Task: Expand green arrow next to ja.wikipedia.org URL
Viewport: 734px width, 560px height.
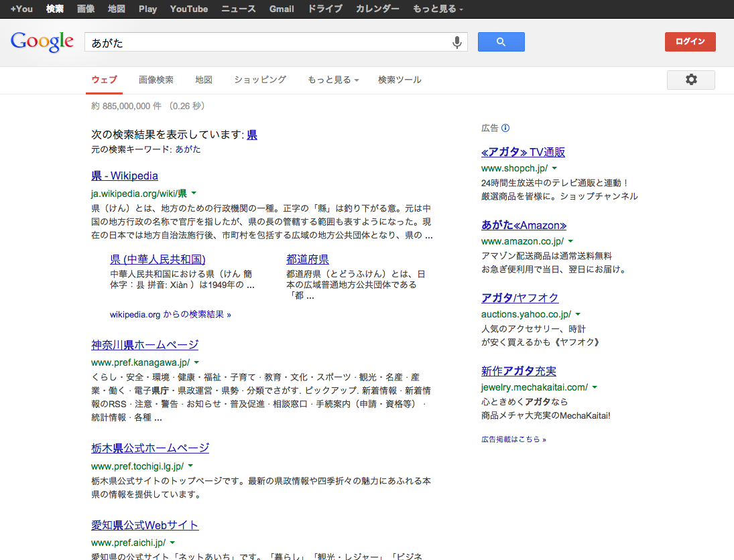Action: pos(193,193)
